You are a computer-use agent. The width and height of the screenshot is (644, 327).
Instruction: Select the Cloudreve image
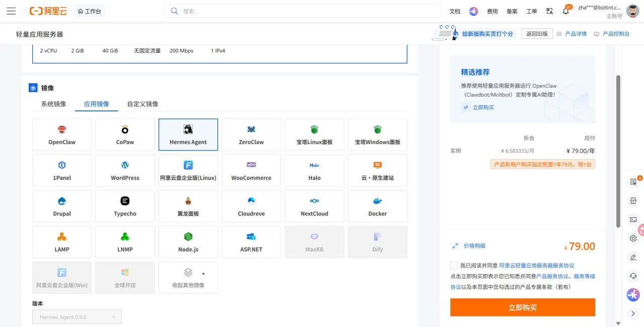pos(251,206)
